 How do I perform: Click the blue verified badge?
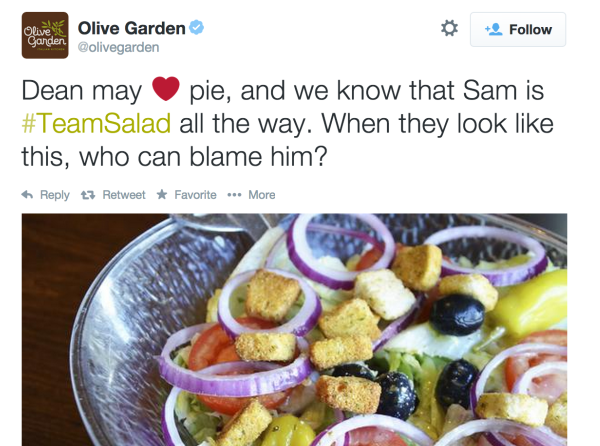pos(197,28)
